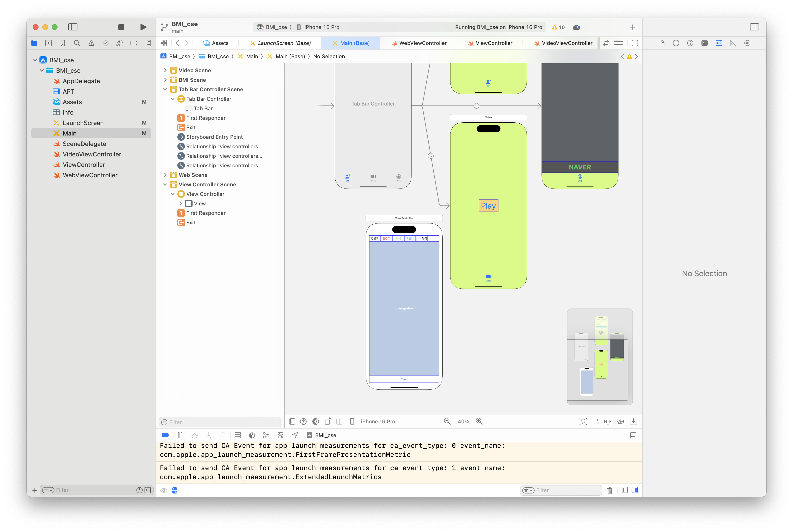Open the Issue navigator warning icon
This screenshot has height=532, width=793.
91,43
